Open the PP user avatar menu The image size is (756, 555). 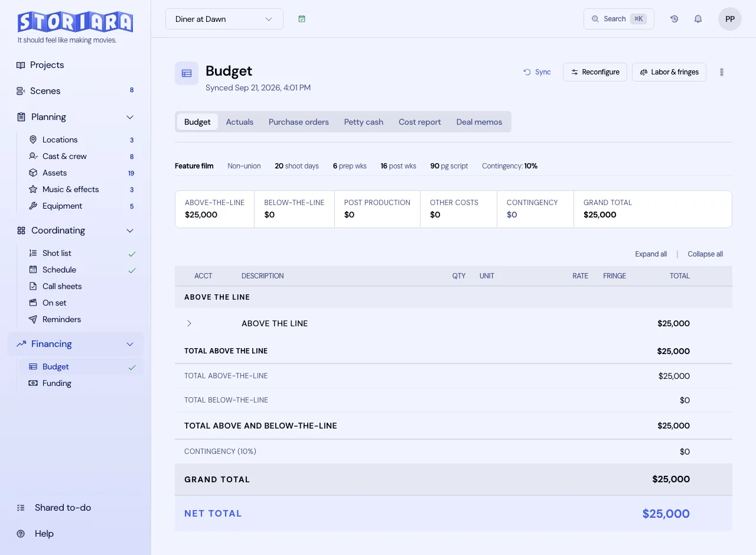click(730, 19)
